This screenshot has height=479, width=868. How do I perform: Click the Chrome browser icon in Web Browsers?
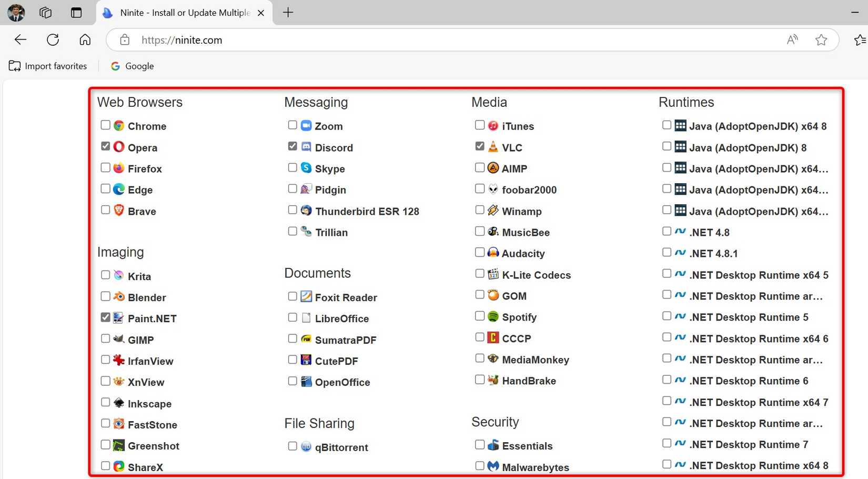[119, 126]
